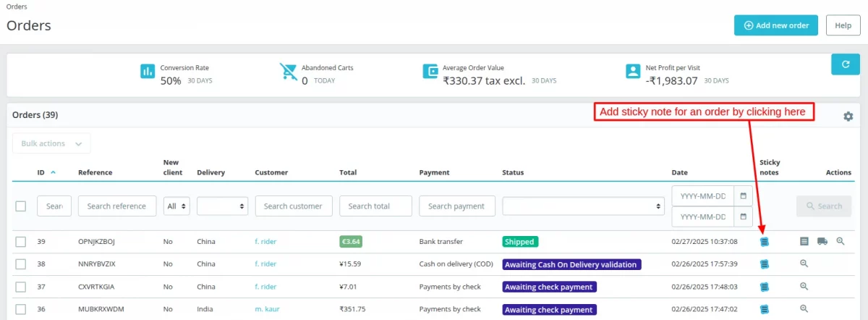The image size is (868, 320).
Task: Expand the Bulk actions dropdown
Action: 51,143
